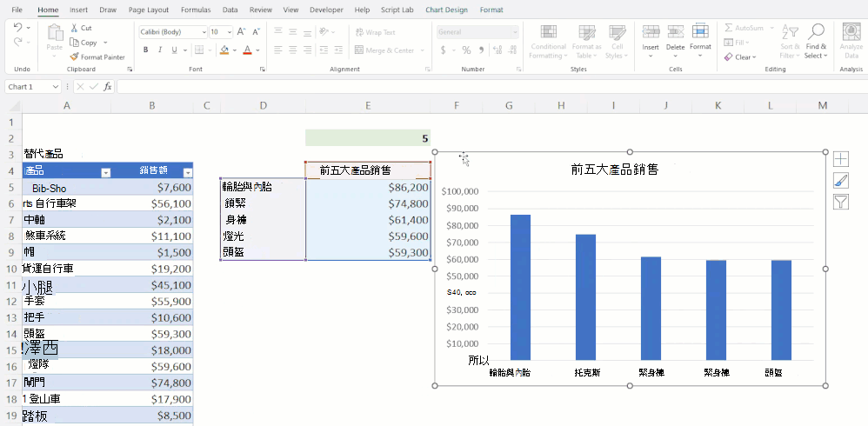Image resolution: width=868 pixels, height=426 pixels.
Task: Click the Decrease Decimal icon
Action: click(x=512, y=50)
